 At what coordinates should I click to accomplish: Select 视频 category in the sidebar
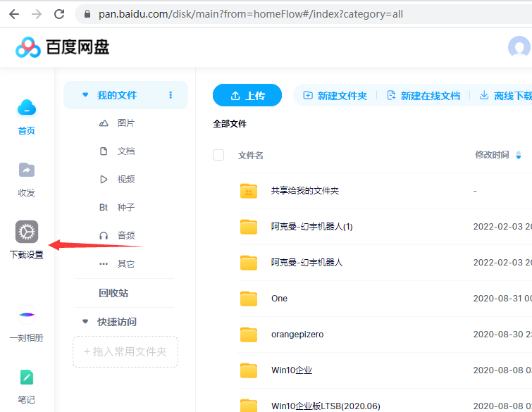pyautogui.click(x=125, y=180)
